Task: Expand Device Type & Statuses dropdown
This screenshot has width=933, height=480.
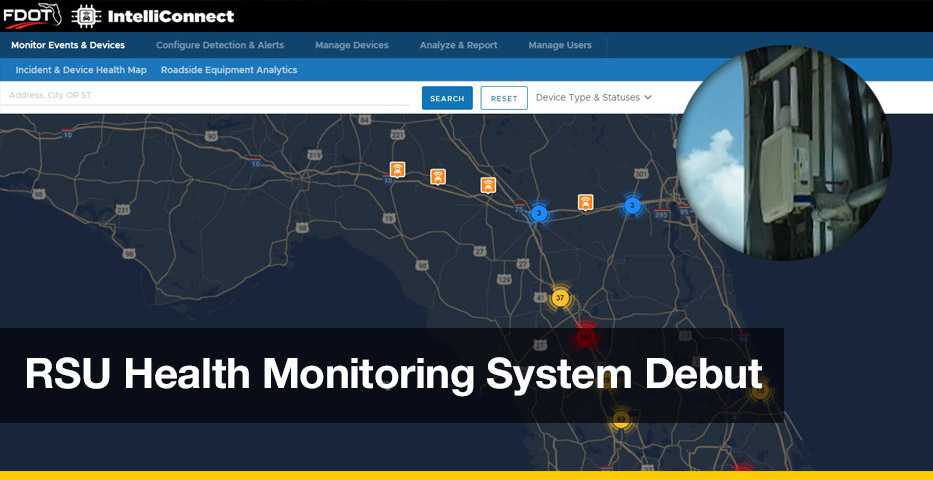Action: pyautogui.click(x=593, y=98)
